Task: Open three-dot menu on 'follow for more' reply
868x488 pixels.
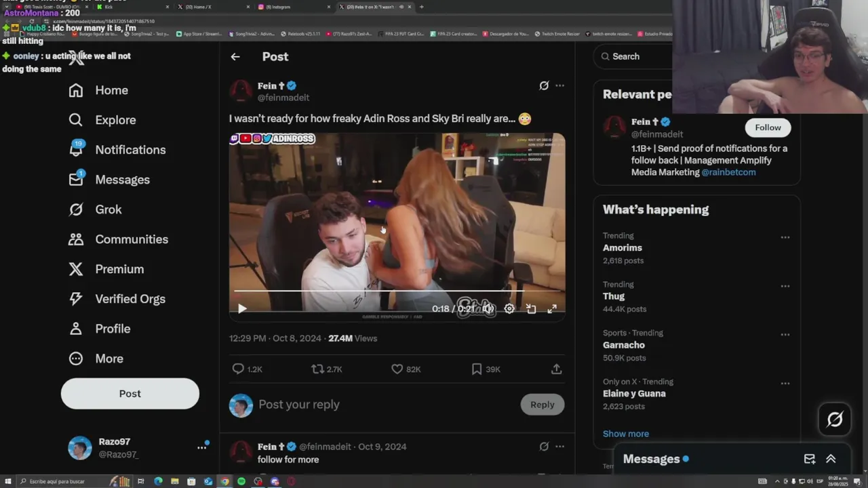Action: pyautogui.click(x=559, y=447)
